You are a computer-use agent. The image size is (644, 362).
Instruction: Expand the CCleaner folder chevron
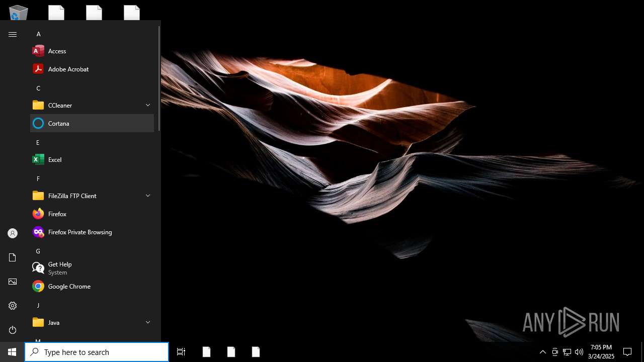(x=148, y=105)
